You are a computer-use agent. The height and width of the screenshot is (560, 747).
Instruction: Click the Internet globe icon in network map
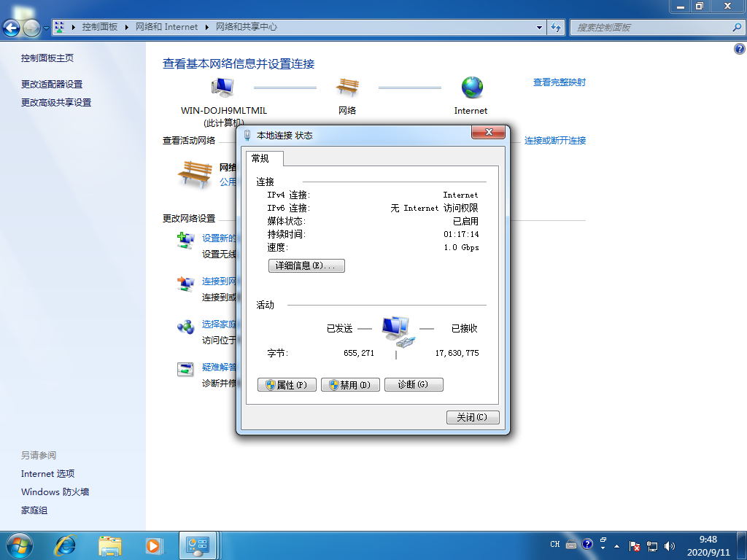point(471,87)
